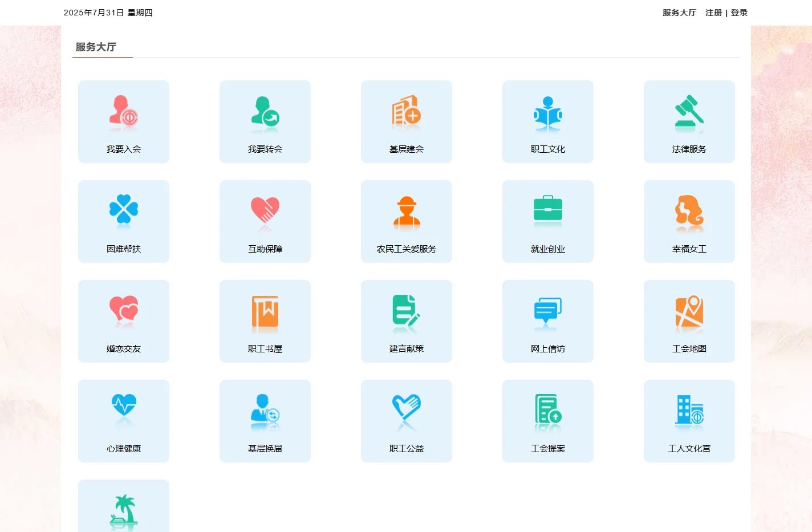Open the 基层建会 building icon

pos(407,112)
